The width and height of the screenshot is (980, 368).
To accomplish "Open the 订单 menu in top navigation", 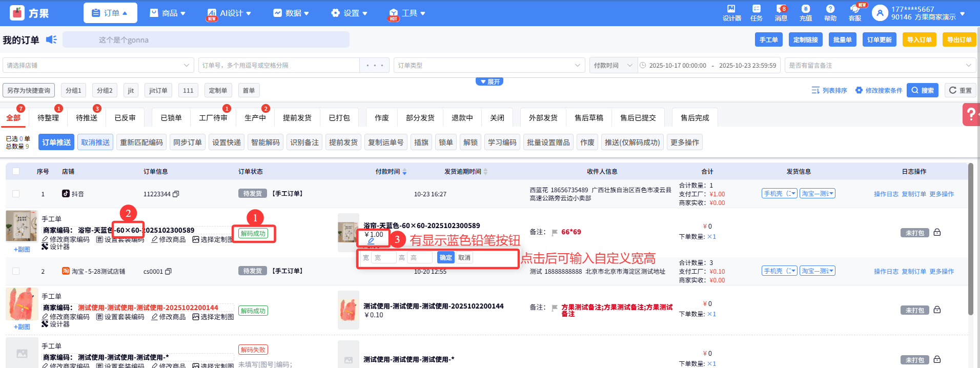I will pos(110,13).
